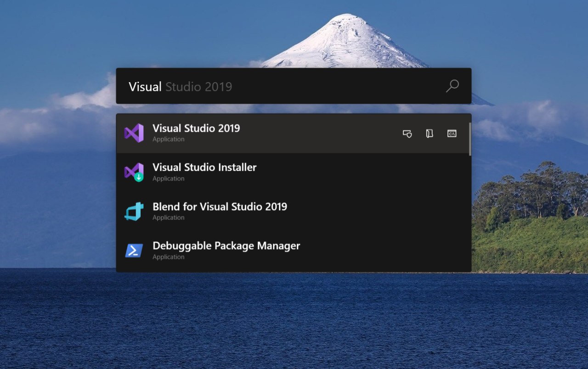
Task: Open containing folder for Visual Studio 2019
Action: click(430, 134)
